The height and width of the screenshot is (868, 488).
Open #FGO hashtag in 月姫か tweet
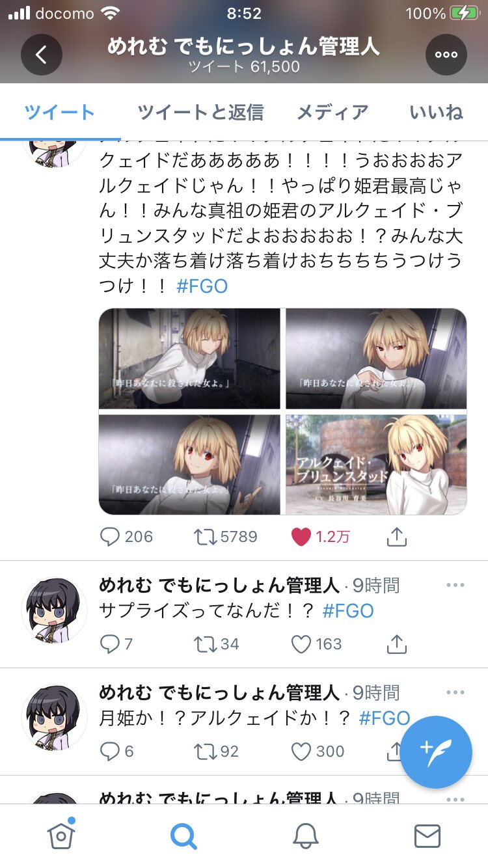point(385,718)
